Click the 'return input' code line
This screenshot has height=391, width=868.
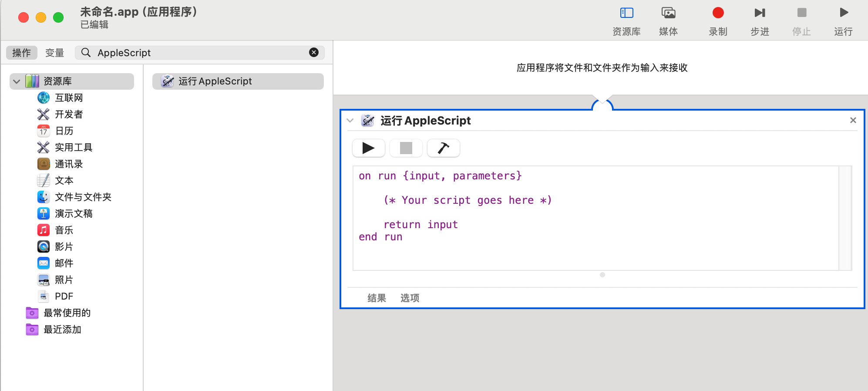tap(421, 225)
